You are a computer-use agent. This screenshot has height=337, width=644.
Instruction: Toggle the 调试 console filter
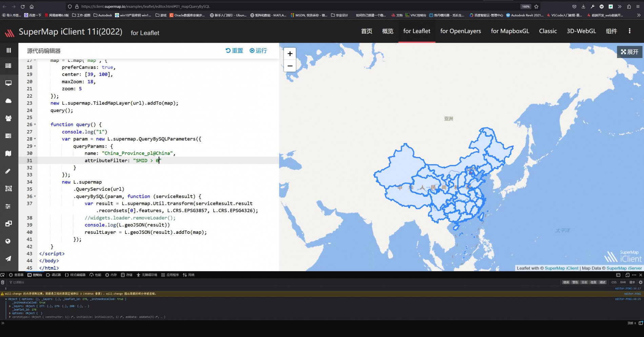click(602, 282)
